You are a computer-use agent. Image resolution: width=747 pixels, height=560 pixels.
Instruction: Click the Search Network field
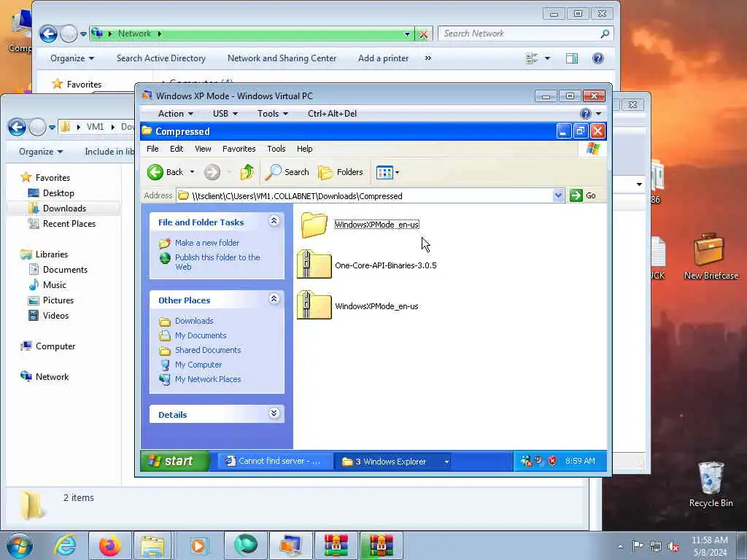(525, 34)
